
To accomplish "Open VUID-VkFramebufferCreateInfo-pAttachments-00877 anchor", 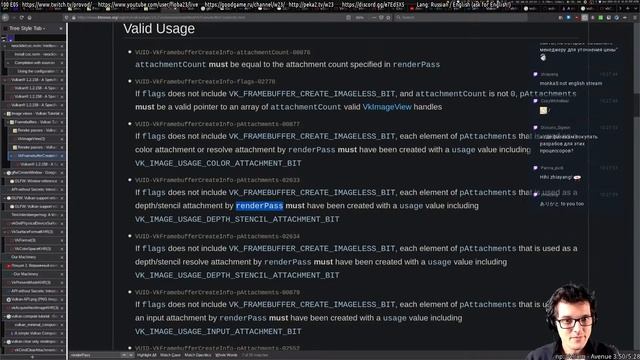I will (x=217, y=124).
